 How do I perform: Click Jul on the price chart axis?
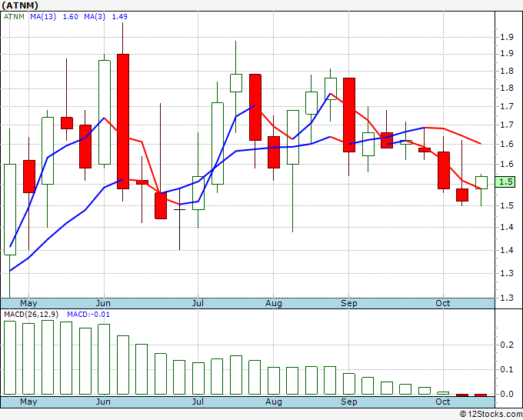click(x=198, y=303)
